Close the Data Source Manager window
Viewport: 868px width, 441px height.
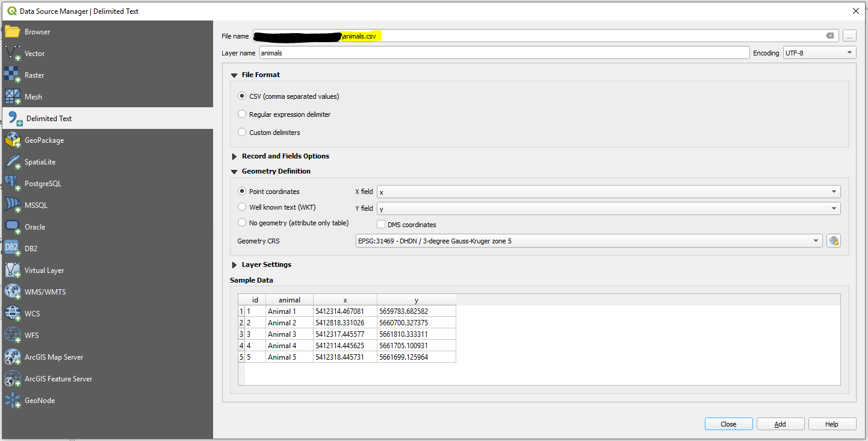855,11
